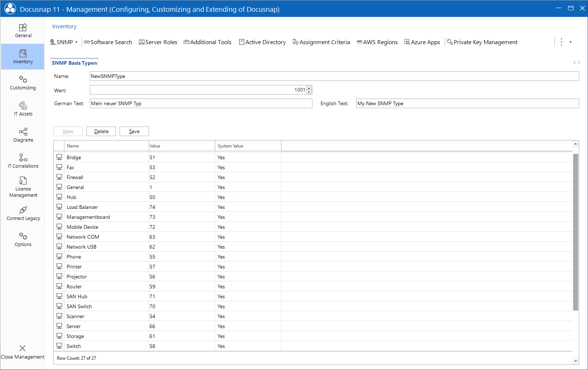Click the Router row device icon
Image resolution: width=588 pixels, height=370 pixels.
tap(59, 286)
